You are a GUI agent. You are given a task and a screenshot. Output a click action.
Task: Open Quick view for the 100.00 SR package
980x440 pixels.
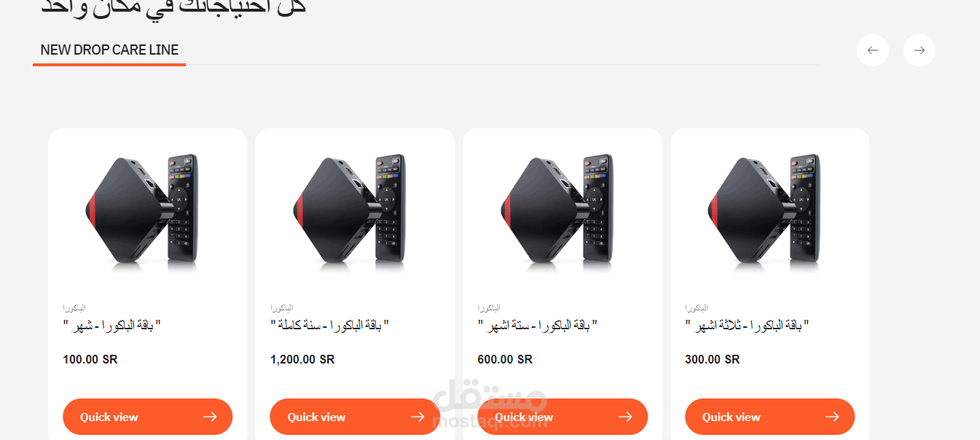(147, 417)
